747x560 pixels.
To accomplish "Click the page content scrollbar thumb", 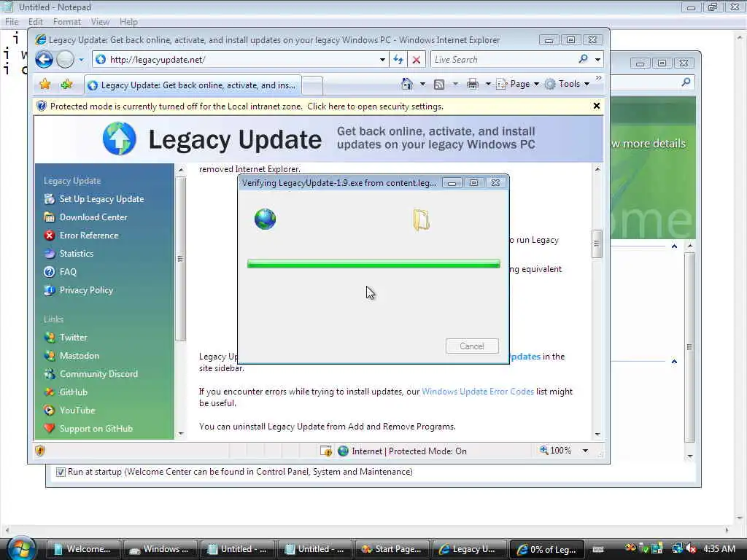I will 597,244.
